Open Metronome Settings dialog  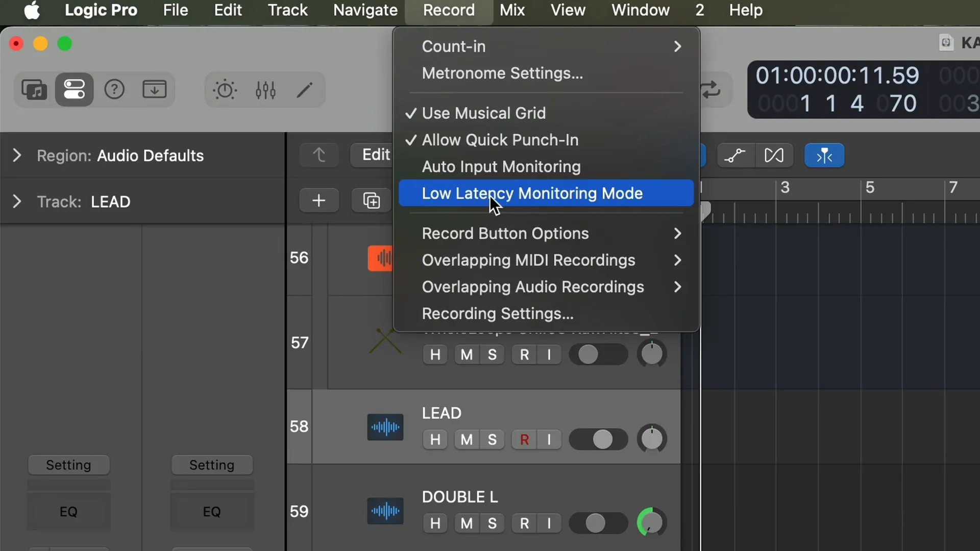coord(501,72)
